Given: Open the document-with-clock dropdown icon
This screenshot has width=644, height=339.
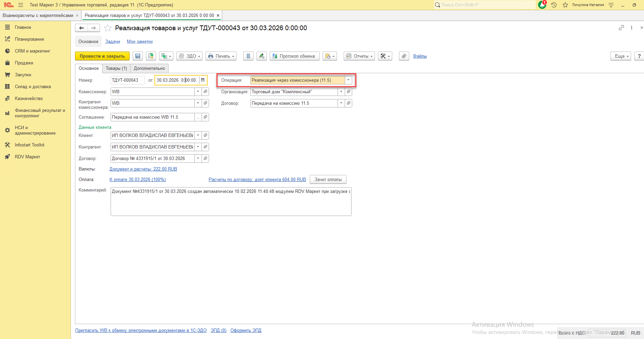Looking at the screenshot, I should [x=330, y=56].
